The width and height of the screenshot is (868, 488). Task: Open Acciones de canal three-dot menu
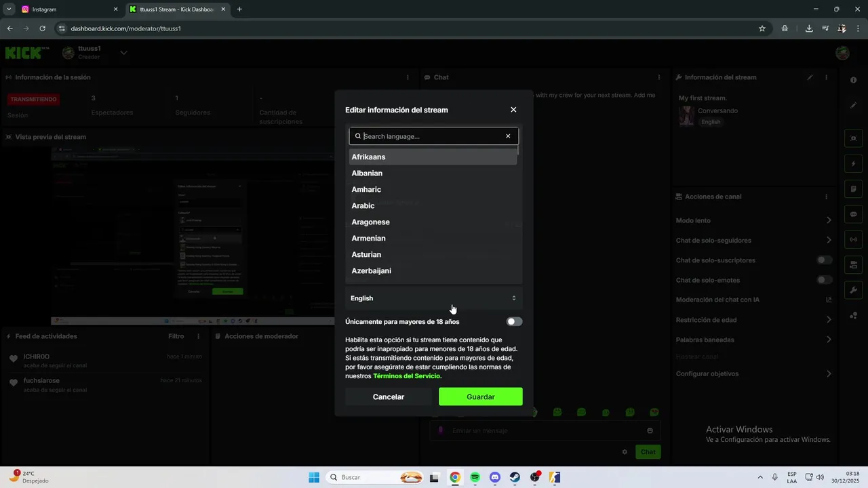coord(827,197)
